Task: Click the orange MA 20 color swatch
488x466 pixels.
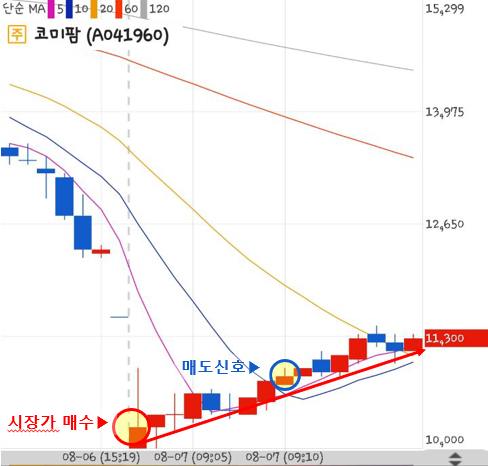Action: click(x=94, y=9)
